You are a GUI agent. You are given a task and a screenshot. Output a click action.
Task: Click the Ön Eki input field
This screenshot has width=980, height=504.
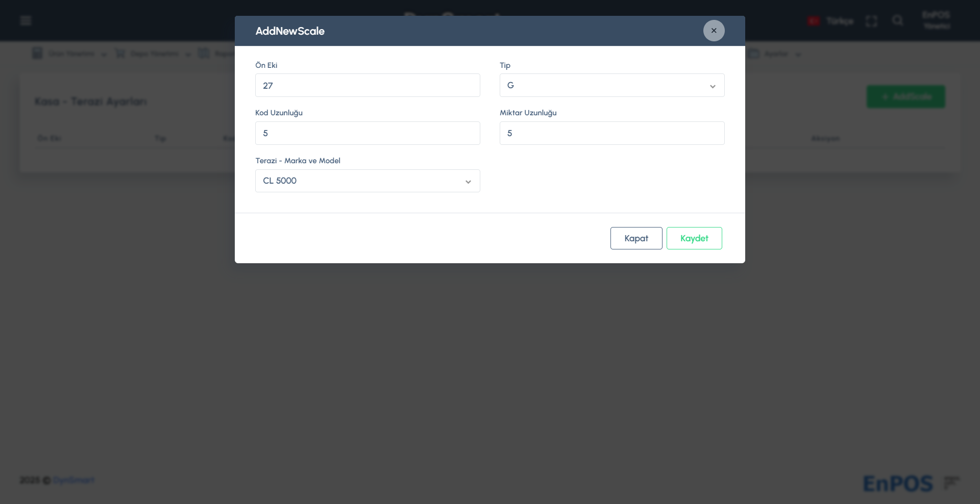(x=367, y=85)
